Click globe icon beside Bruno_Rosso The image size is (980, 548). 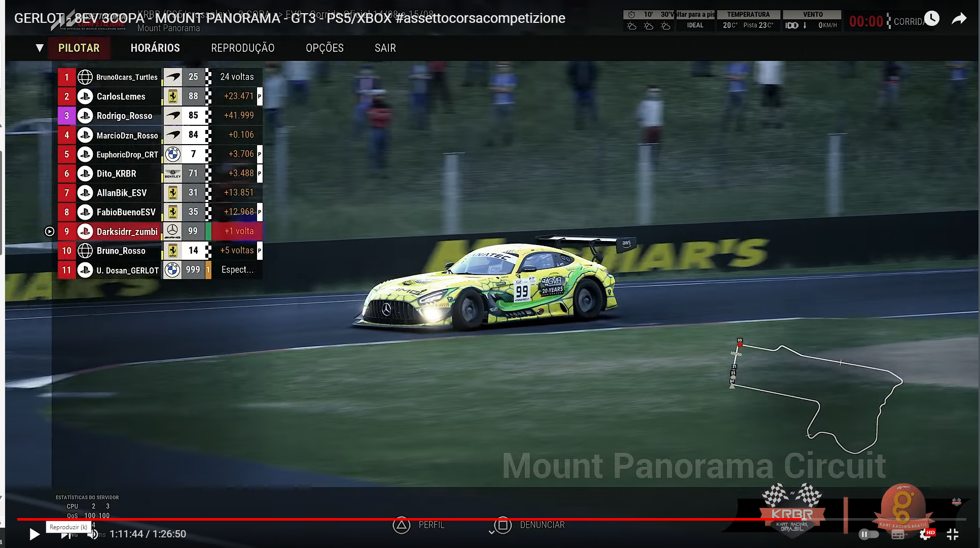(x=85, y=251)
